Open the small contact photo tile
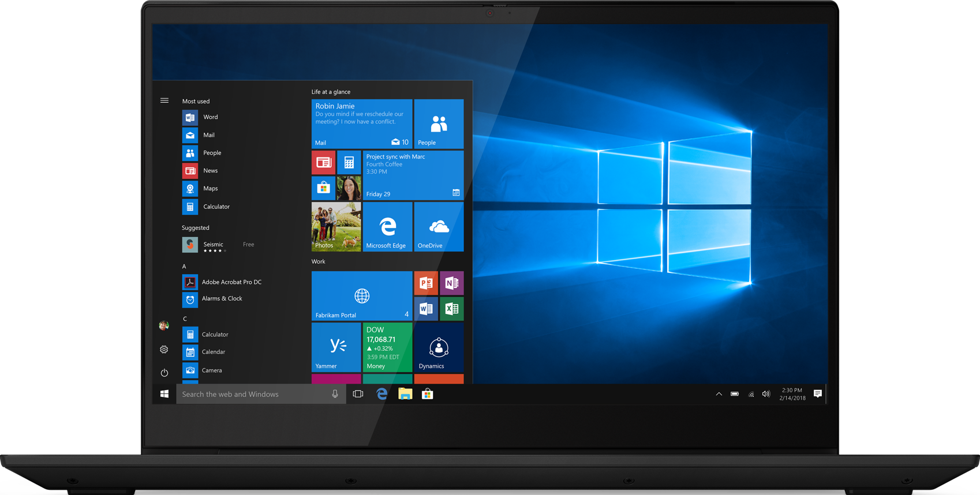 pyautogui.click(x=349, y=188)
